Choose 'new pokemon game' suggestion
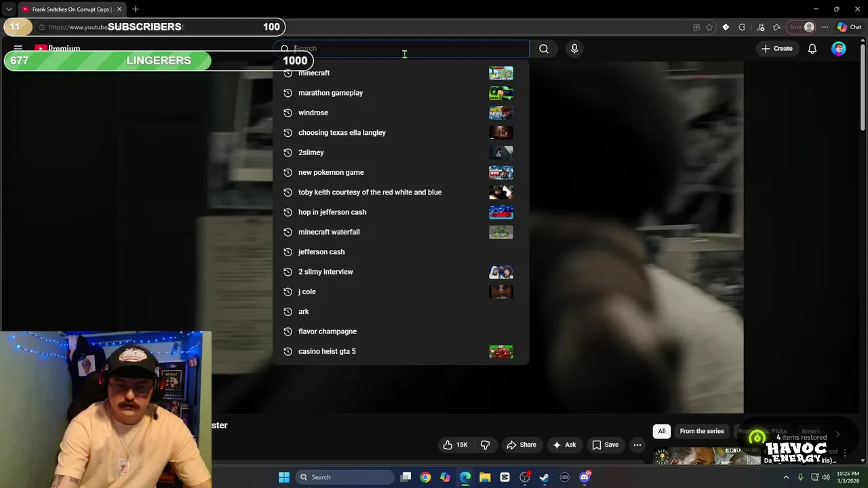This screenshot has width=868, height=488. 400,172
